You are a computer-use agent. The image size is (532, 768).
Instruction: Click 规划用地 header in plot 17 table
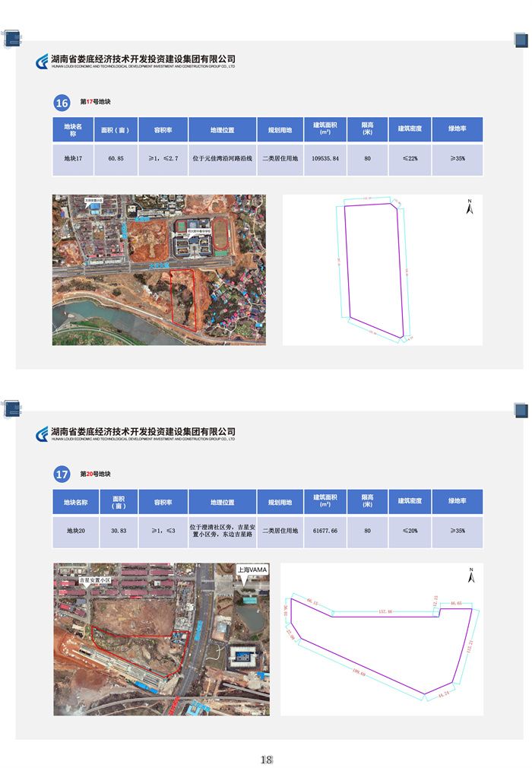[280, 130]
